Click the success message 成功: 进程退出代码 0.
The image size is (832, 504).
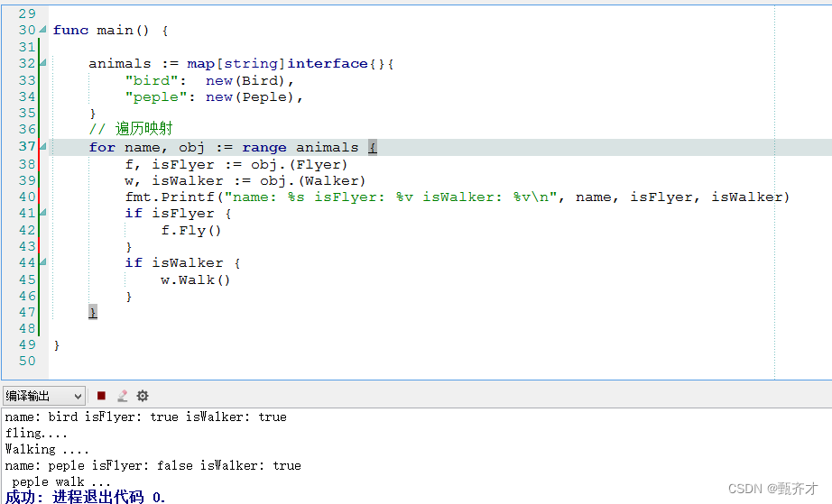click(x=86, y=497)
